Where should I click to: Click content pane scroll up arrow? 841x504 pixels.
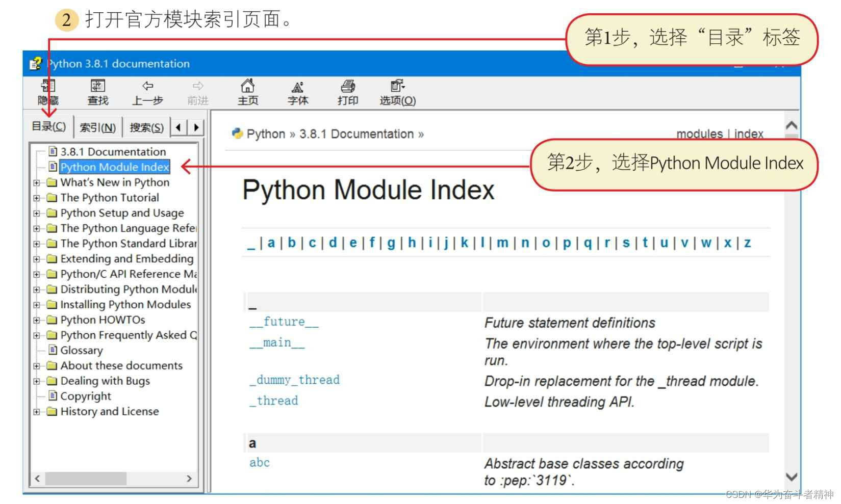[x=792, y=125]
